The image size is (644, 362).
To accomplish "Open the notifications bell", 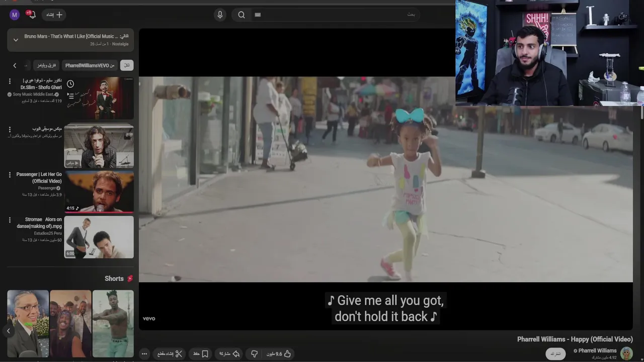I will point(31,15).
